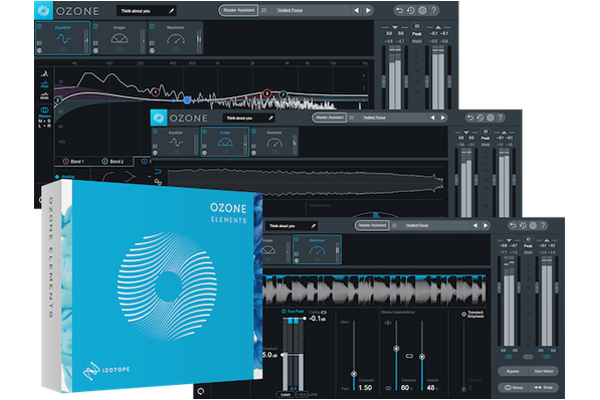600x400 pixels.
Task: Select the Imager module in the middle window
Action: tap(222, 141)
